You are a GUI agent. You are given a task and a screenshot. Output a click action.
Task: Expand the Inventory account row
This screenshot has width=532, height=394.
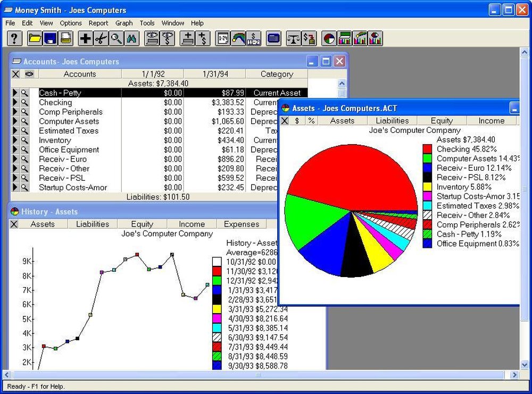point(15,140)
